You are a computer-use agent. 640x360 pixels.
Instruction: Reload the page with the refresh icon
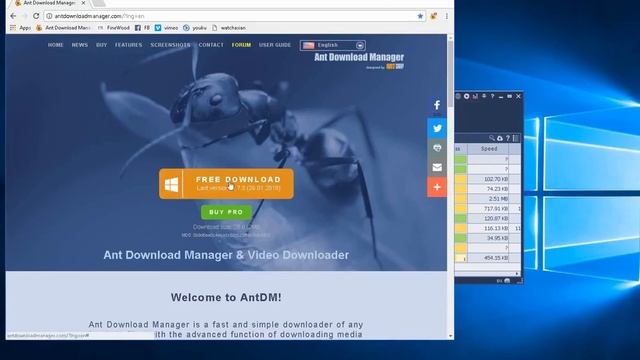(36, 16)
